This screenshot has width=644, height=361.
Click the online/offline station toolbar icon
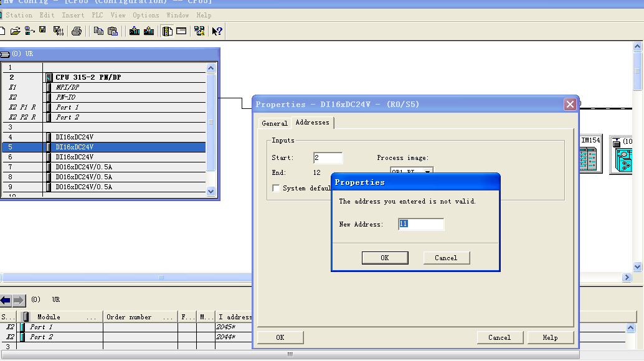pyautogui.click(x=29, y=31)
